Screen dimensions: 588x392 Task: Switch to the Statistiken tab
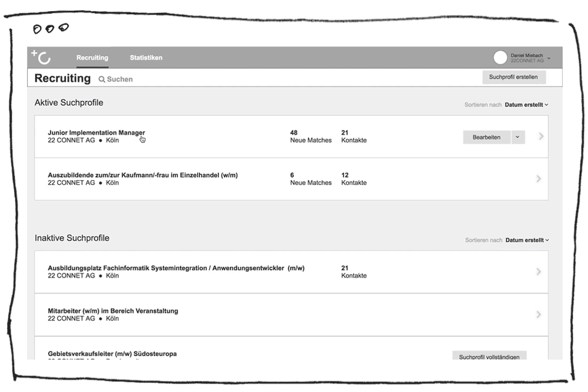(x=146, y=58)
